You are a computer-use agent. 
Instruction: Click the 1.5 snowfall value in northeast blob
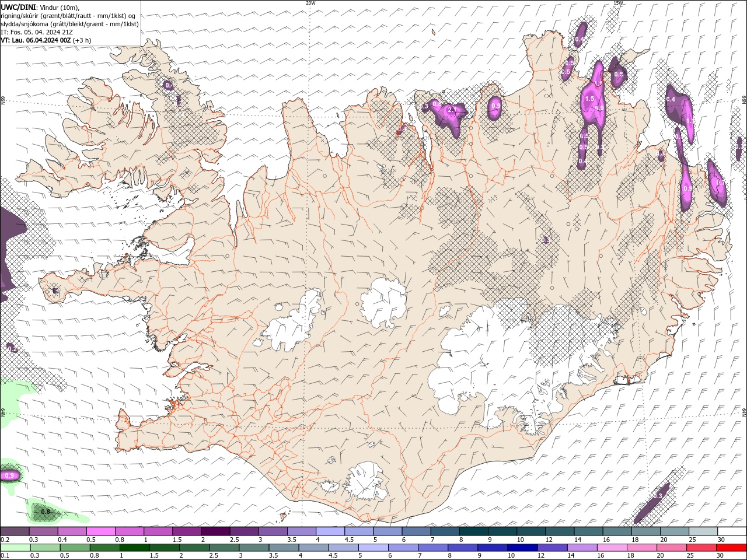590,99
